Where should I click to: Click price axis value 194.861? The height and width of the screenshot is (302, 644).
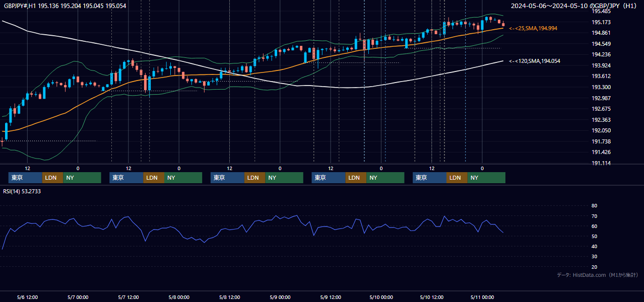601,33
